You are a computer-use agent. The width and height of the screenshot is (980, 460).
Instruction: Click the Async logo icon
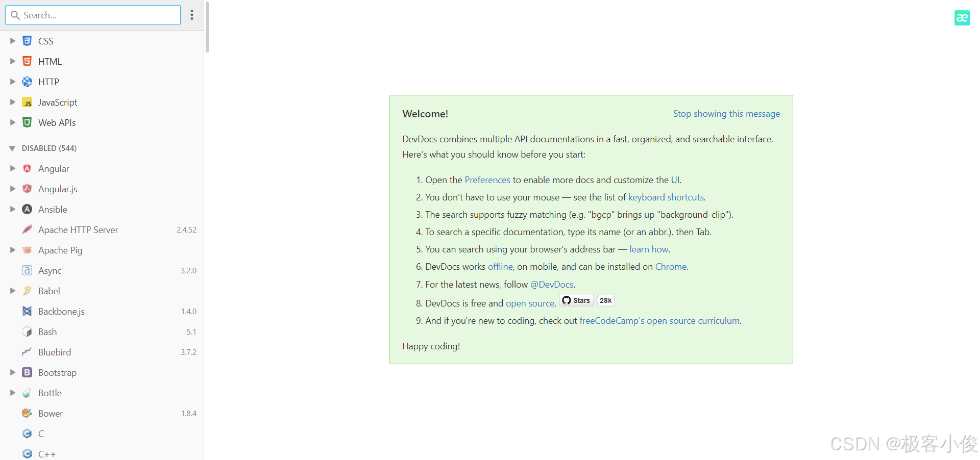pos(27,270)
